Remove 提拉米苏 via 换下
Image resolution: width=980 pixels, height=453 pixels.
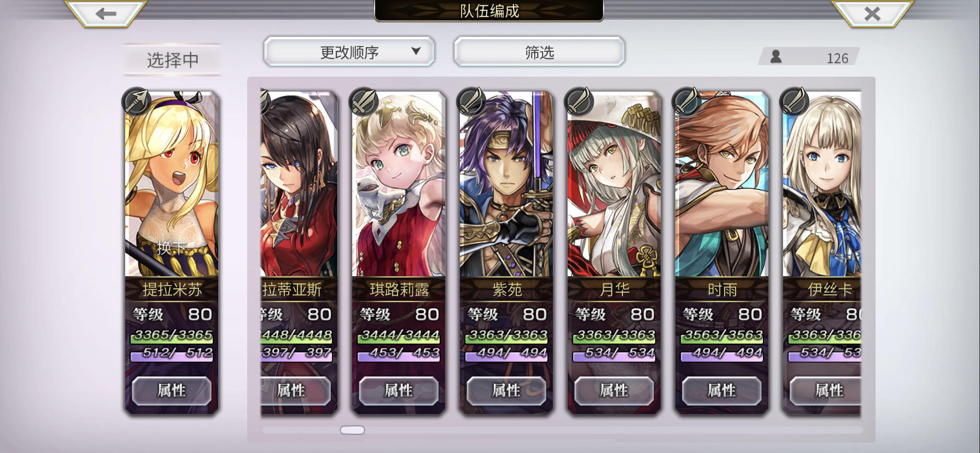click(x=172, y=248)
